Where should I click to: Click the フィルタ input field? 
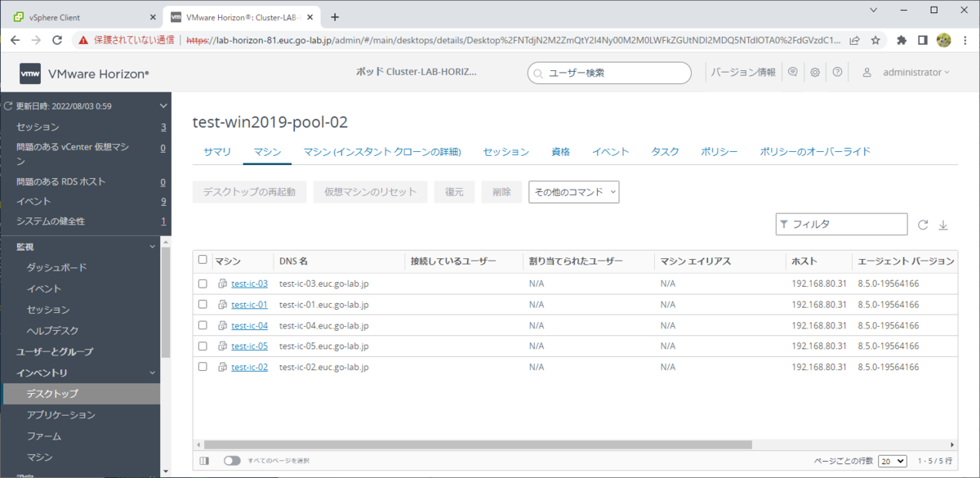841,224
